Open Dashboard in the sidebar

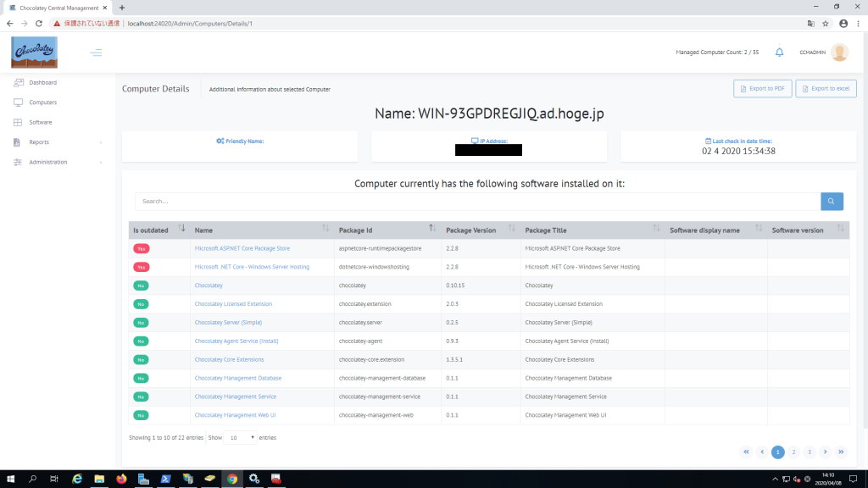click(42, 82)
